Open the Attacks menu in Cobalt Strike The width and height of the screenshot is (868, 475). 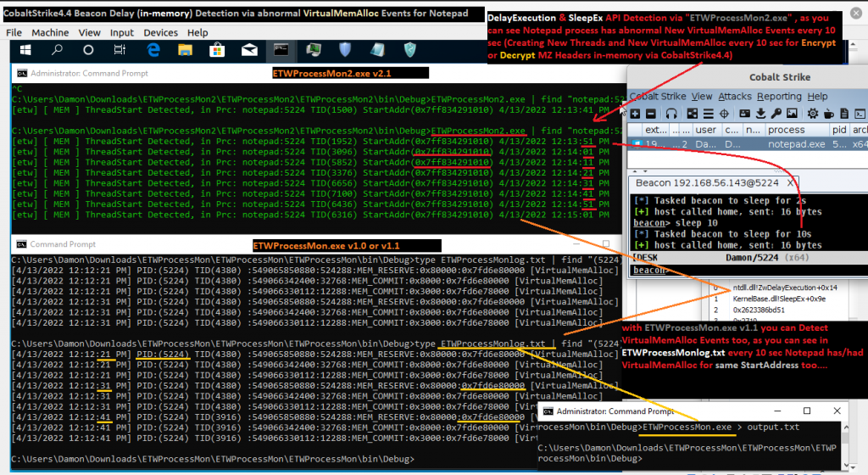point(735,97)
